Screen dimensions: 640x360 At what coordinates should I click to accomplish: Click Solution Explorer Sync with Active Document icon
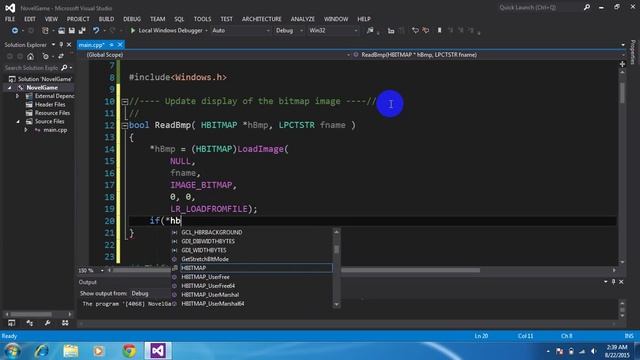[x=61, y=56]
